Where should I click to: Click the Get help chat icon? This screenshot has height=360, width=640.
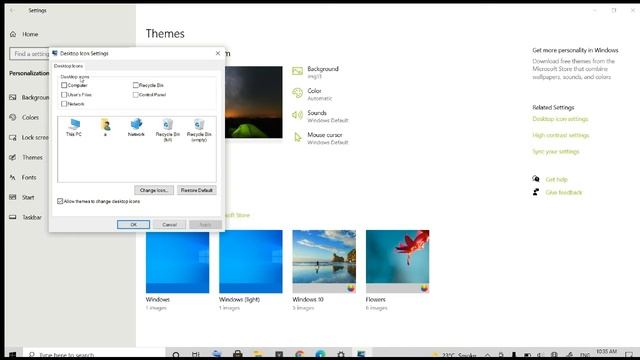click(536, 179)
